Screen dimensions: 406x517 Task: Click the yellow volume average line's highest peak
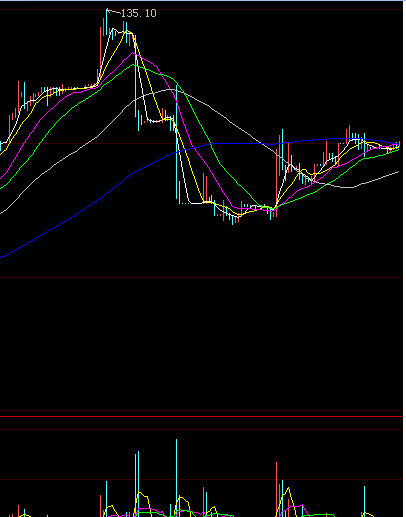click(x=289, y=489)
